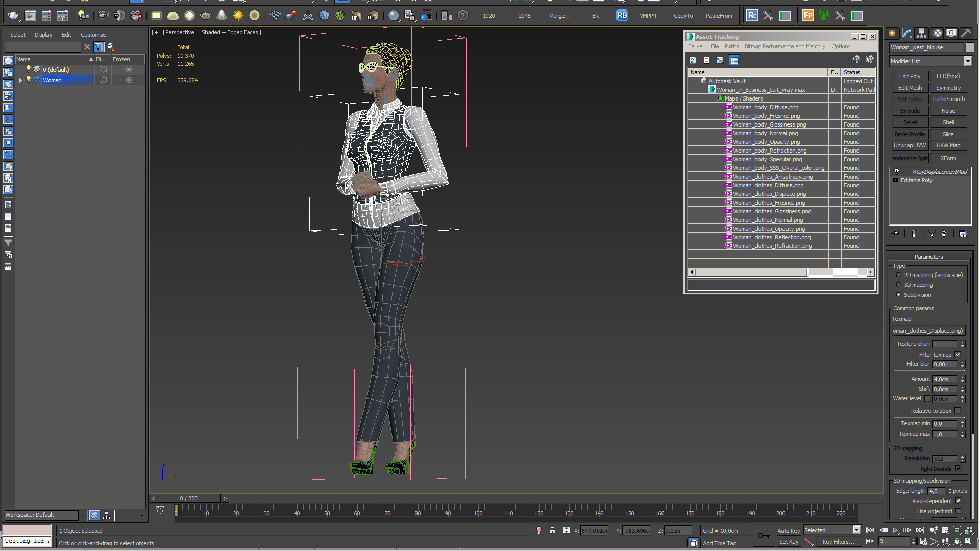This screenshot has height=551, width=980.
Task: Open the Paths menu in Asset Tracking
Action: click(731, 46)
